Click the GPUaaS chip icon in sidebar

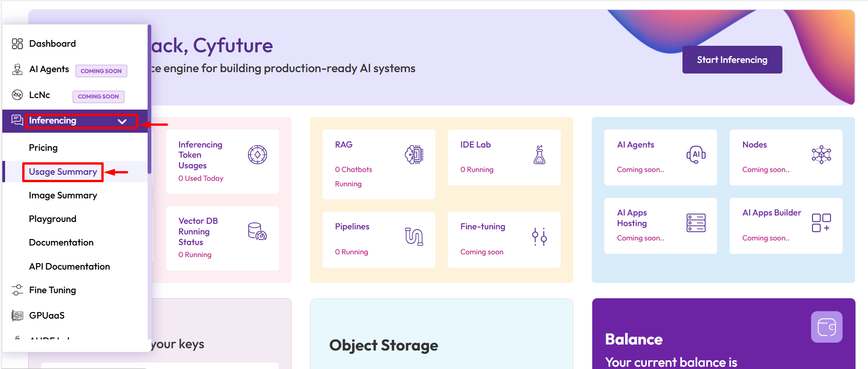click(x=17, y=316)
